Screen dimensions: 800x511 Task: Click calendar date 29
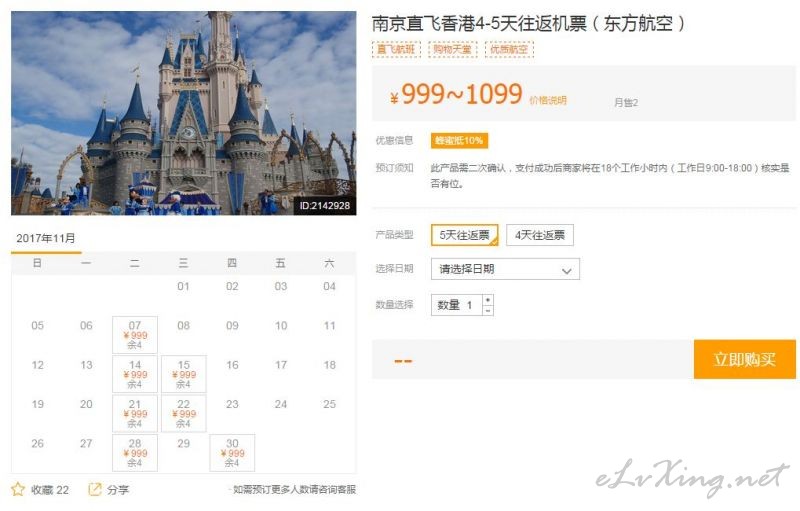point(184,444)
